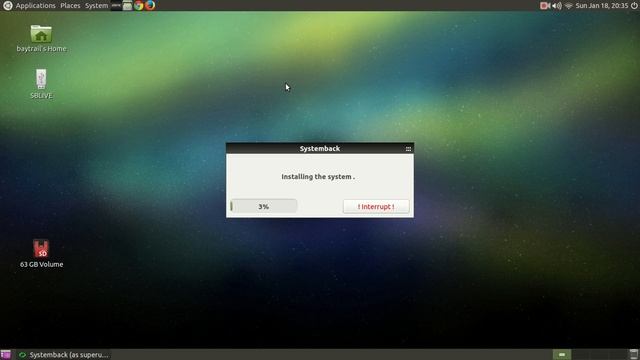Click the show desktop button in bottom panel
The height and width of the screenshot is (360, 640).
coord(6,355)
